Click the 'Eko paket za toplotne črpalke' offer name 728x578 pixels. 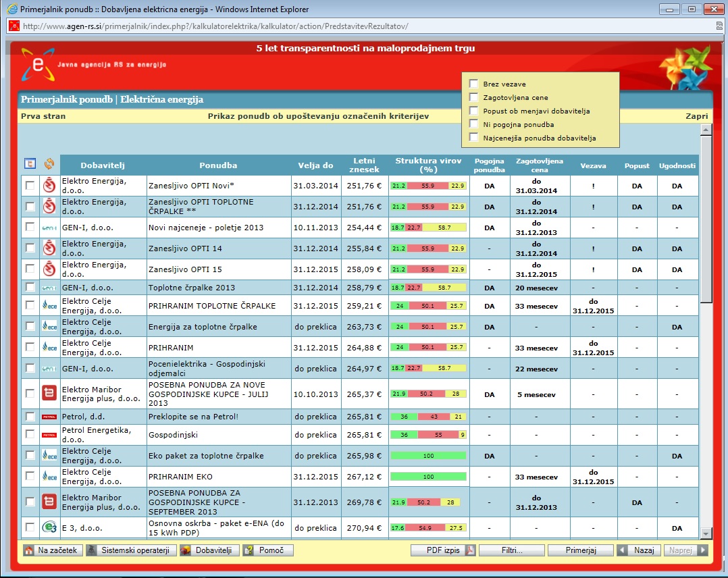pos(206,456)
